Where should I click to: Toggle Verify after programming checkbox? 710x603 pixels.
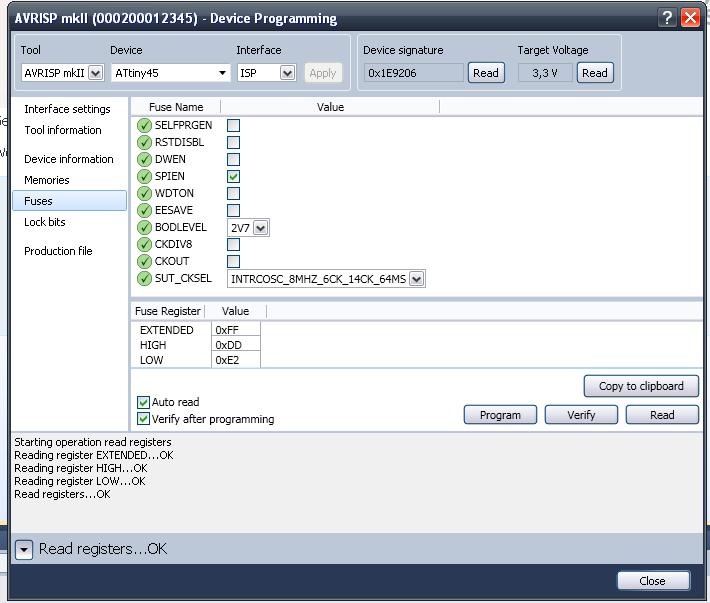point(143,419)
